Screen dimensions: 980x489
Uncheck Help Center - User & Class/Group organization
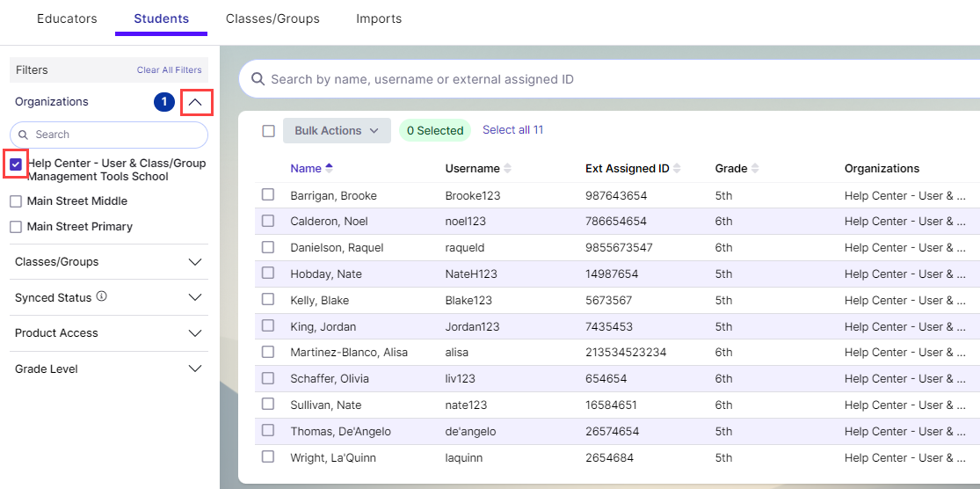coord(16,164)
